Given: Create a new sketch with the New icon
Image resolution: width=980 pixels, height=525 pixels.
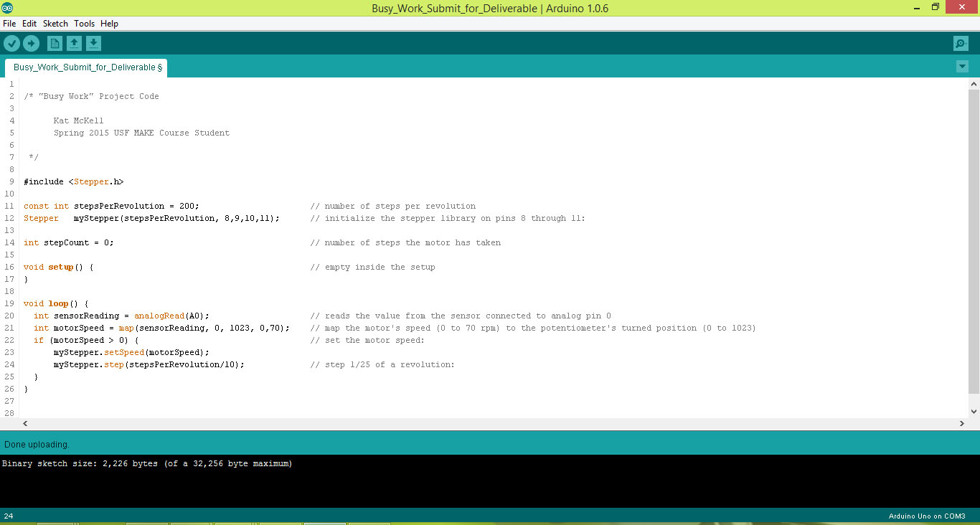Looking at the screenshot, I should click(x=55, y=44).
